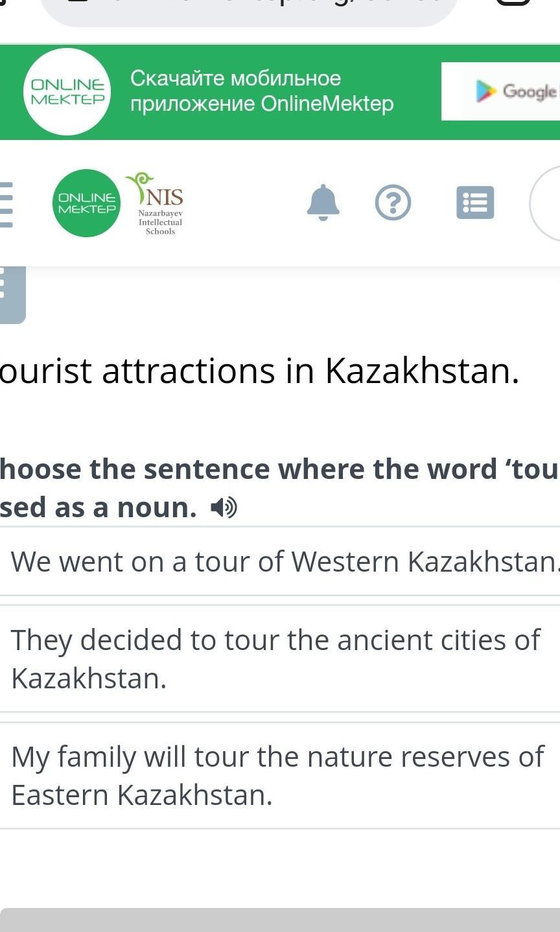Click the profile circle at right edge

(545, 203)
